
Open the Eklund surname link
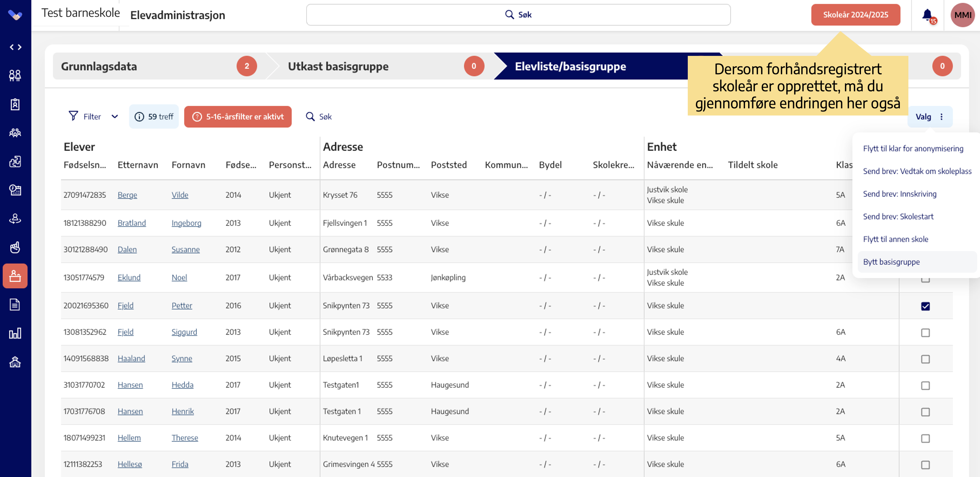pyautogui.click(x=129, y=278)
